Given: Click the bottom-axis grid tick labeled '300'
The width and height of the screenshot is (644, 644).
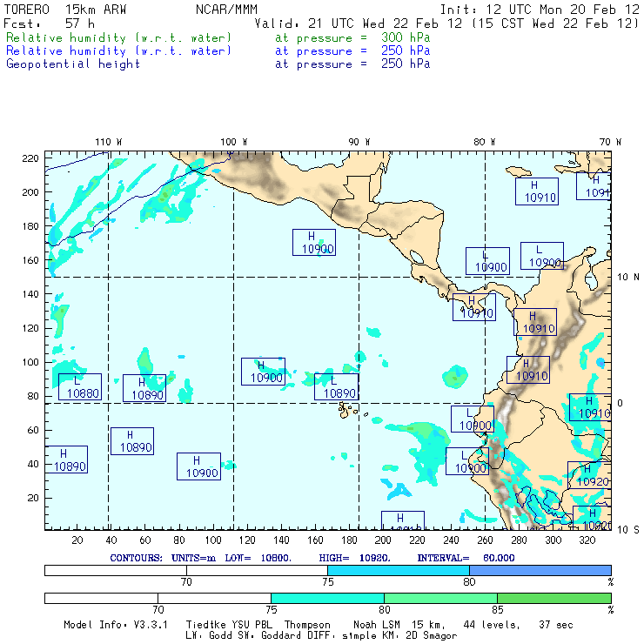Looking at the screenshot, I should click(x=553, y=540).
